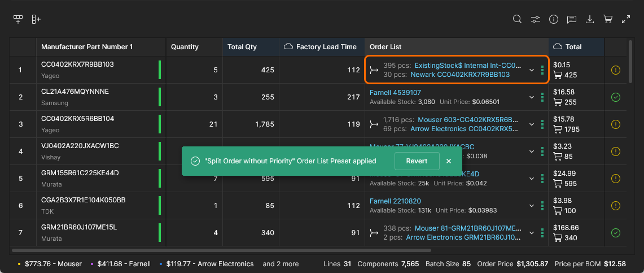
Task: Sort by the Factory Lead Time column header
Action: 326,47
